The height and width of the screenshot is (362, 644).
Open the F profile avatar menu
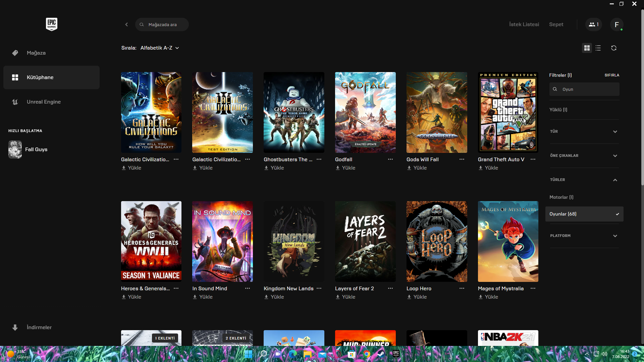616,24
